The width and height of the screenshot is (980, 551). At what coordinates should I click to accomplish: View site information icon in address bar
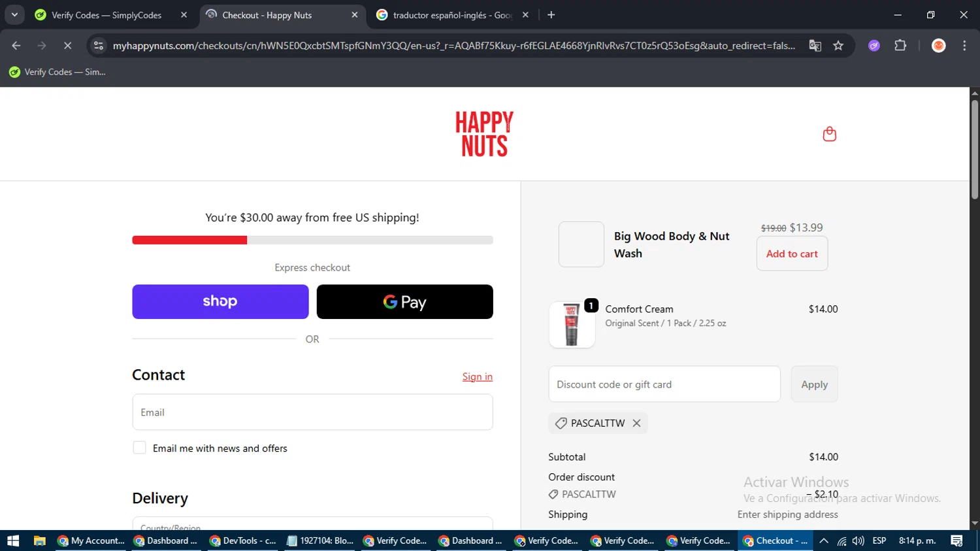[x=99, y=46]
